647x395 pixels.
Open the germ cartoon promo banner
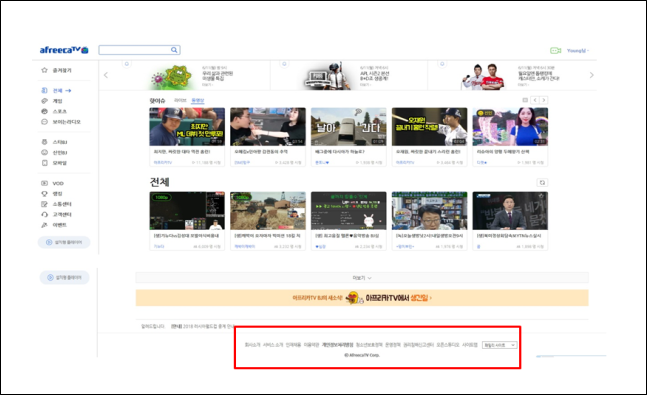(191, 76)
